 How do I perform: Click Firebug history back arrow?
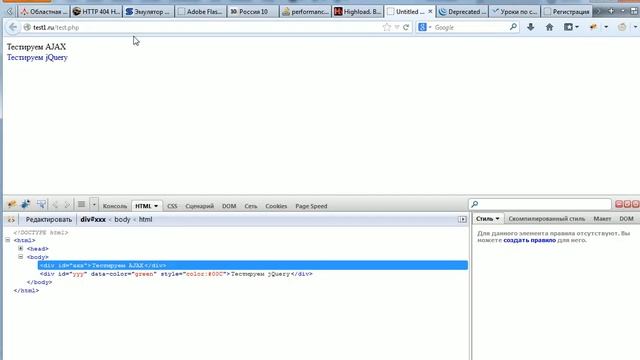55,204
